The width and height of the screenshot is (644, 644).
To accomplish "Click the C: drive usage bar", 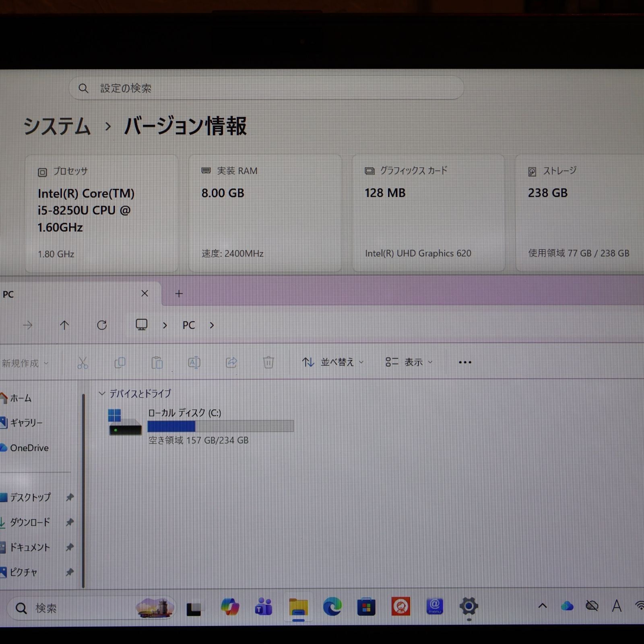I will (221, 426).
